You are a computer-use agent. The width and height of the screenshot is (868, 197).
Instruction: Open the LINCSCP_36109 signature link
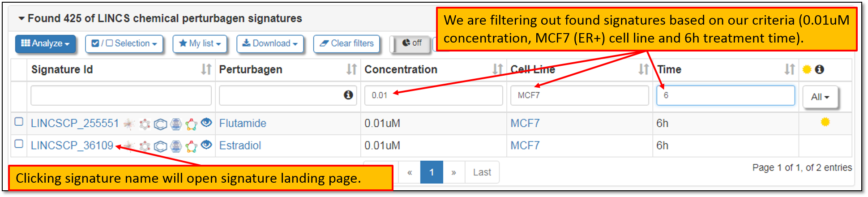click(72, 146)
